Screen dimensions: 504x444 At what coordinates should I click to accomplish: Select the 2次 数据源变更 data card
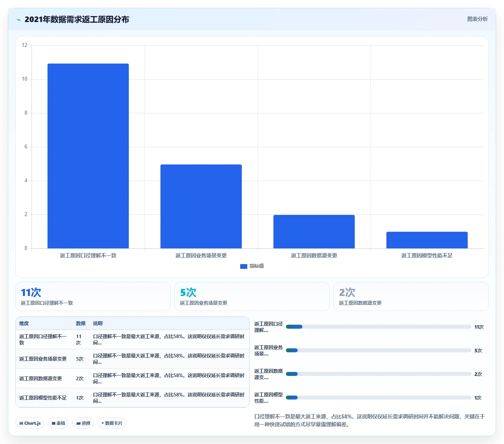(x=411, y=296)
